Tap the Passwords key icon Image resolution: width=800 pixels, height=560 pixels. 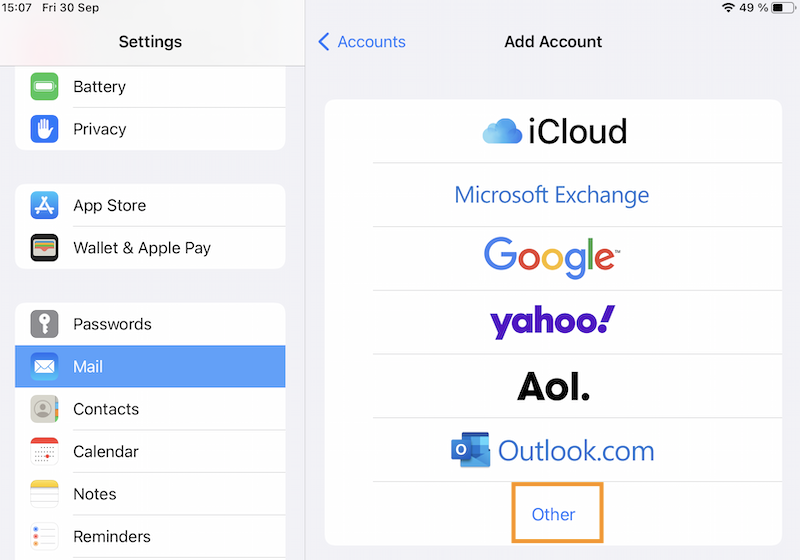45,324
